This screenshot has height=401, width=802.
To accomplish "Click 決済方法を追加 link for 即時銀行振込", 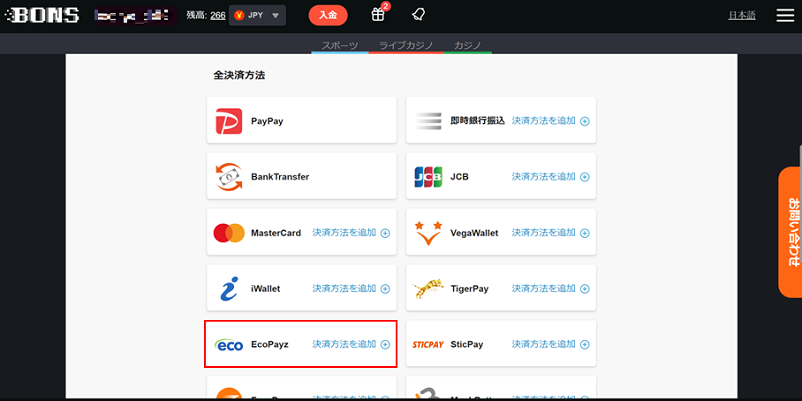I will (544, 121).
